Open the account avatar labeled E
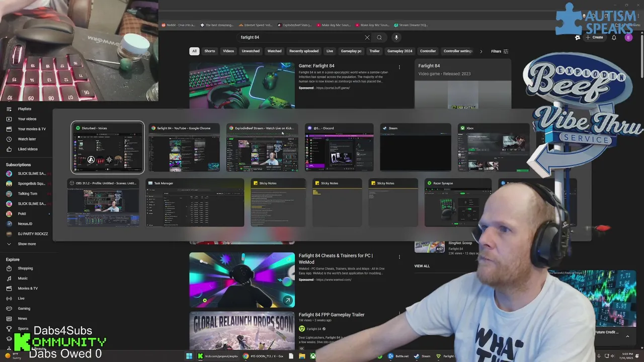This screenshot has height=362, width=644. (628, 37)
